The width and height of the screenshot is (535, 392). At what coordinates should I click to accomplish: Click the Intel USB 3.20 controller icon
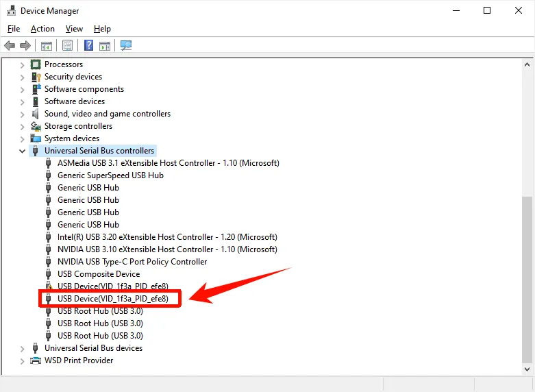pos(48,237)
